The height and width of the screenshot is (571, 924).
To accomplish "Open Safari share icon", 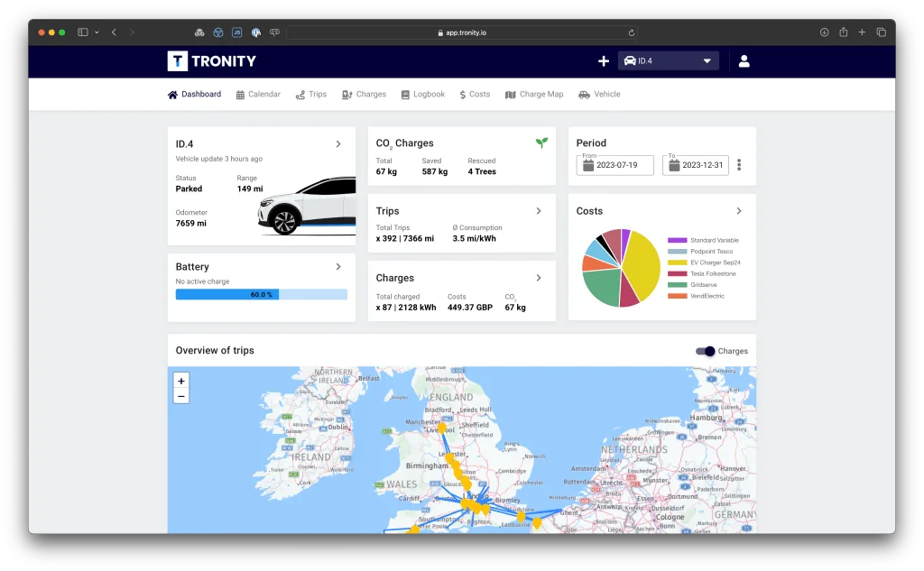I will (x=844, y=32).
